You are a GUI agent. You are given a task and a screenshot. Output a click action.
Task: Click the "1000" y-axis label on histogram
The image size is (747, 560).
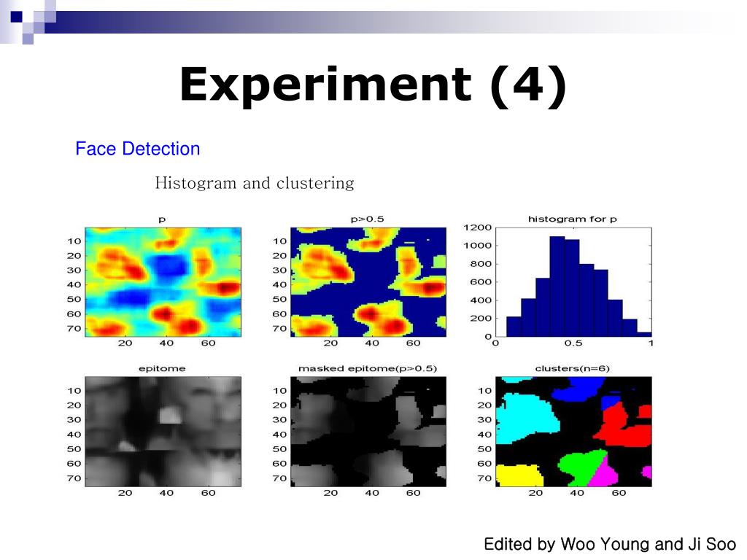(477, 246)
